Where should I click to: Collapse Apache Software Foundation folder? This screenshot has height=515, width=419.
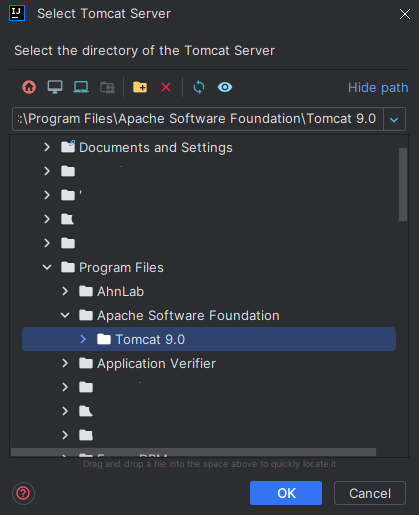pyautogui.click(x=65, y=315)
